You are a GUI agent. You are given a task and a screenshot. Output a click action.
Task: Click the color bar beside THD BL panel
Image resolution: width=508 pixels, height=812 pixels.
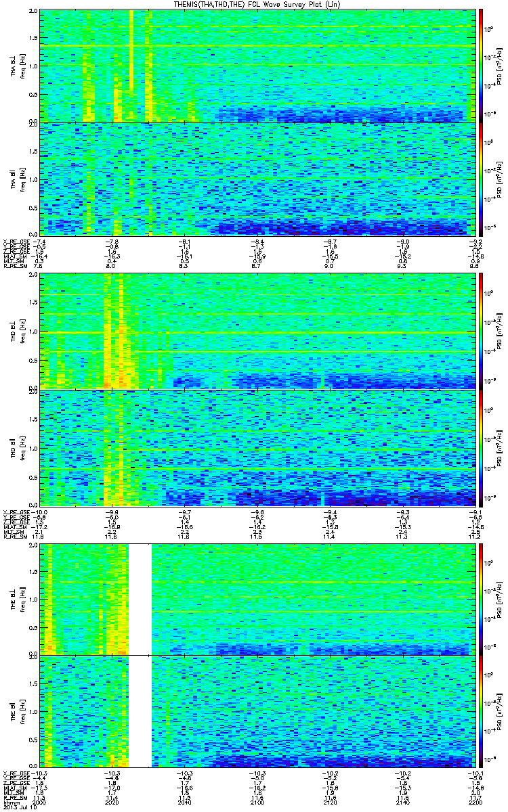point(480,332)
